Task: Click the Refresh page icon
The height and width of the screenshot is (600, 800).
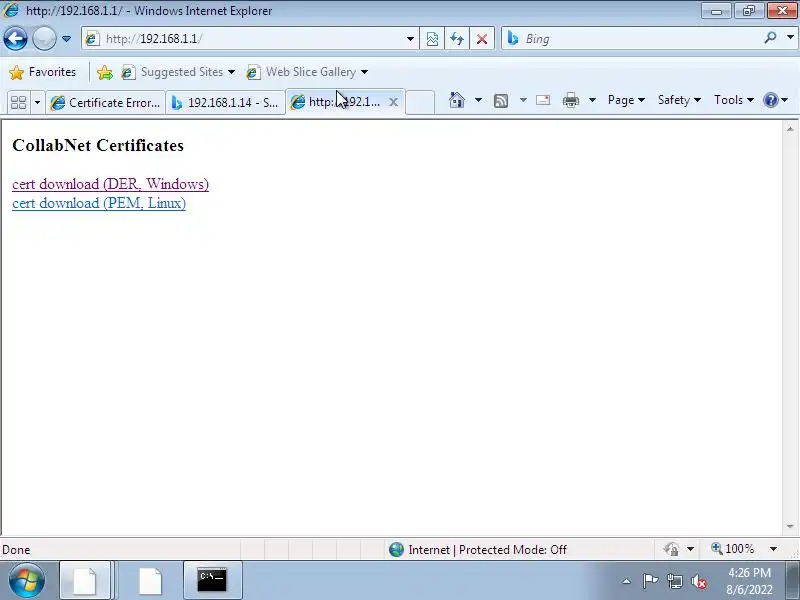Action: [x=457, y=39]
